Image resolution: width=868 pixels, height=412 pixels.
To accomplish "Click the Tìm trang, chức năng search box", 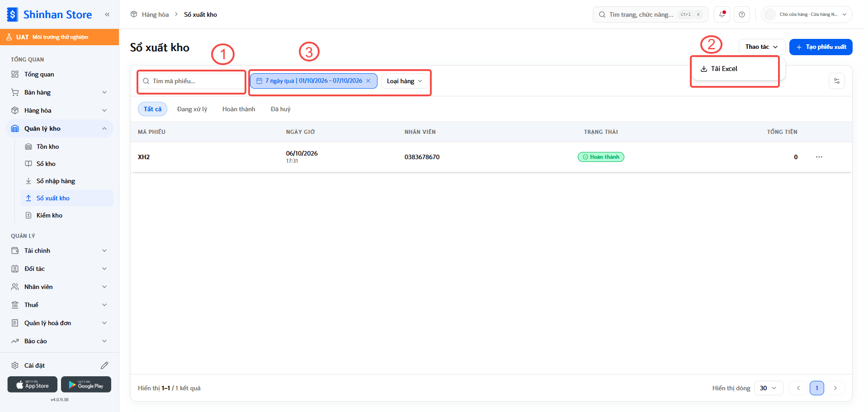I will [x=651, y=14].
